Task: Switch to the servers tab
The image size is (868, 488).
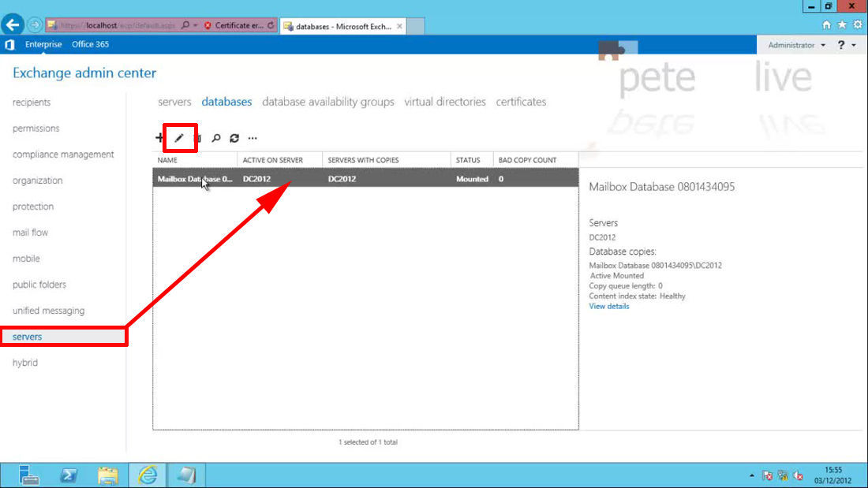Action: point(174,102)
